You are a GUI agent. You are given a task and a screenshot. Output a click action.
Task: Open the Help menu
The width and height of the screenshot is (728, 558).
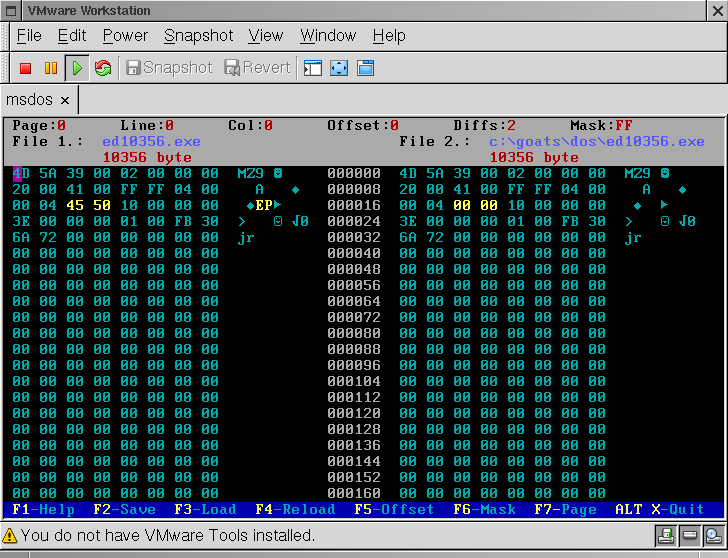click(x=389, y=36)
